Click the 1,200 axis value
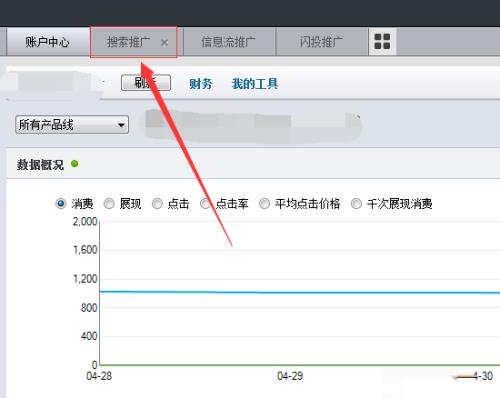Image resolution: width=500 pixels, height=398 pixels. pyautogui.click(x=85, y=279)
